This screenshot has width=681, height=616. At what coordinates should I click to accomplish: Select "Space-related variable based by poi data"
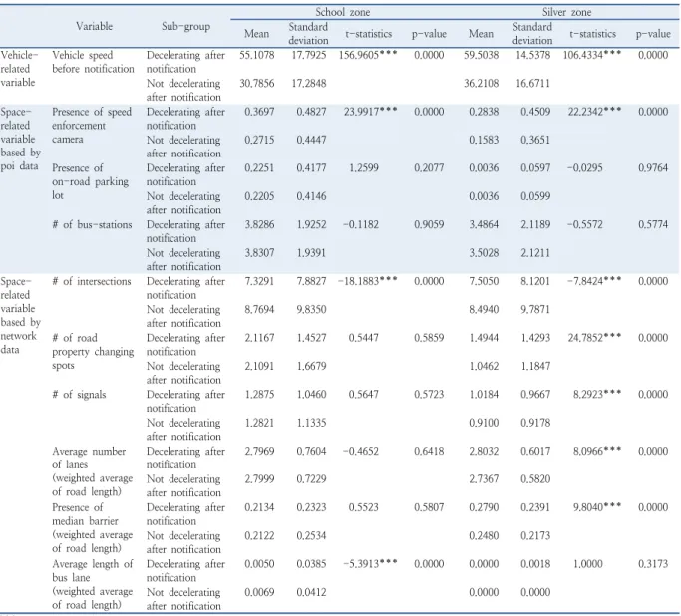21,139
